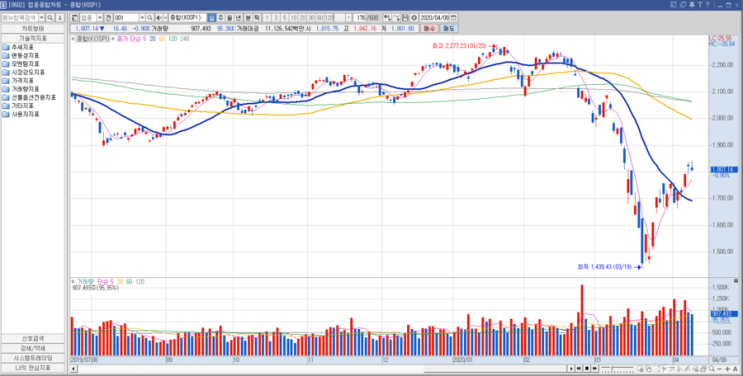Open the interval dropdown after 120
This screenshot has height=376, width=743.
pos(348,18)
